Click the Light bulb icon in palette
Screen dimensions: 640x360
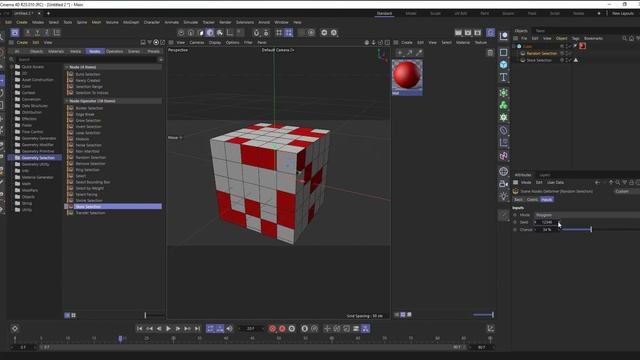click(503, 196)
